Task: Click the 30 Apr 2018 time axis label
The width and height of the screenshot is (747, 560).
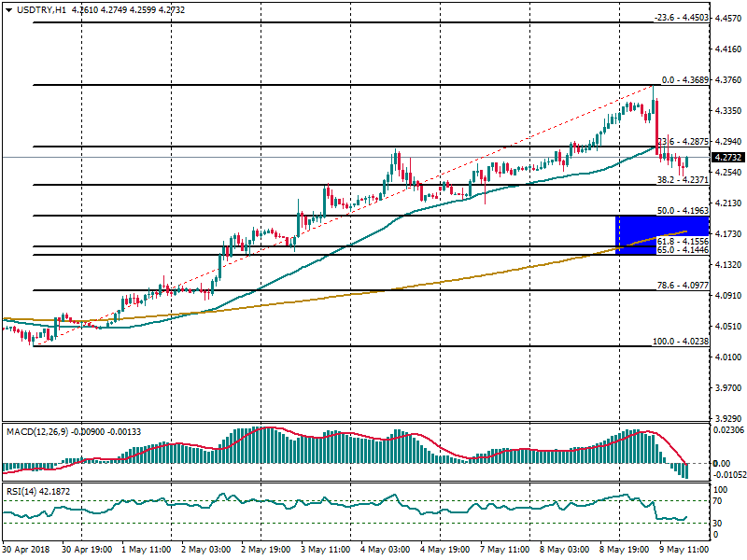Action: (28, 552)
